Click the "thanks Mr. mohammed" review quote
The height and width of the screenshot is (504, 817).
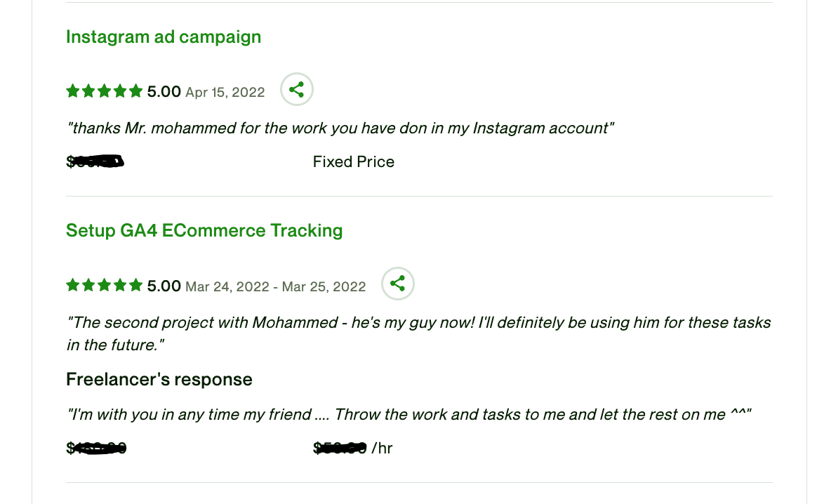click(341, 128)
